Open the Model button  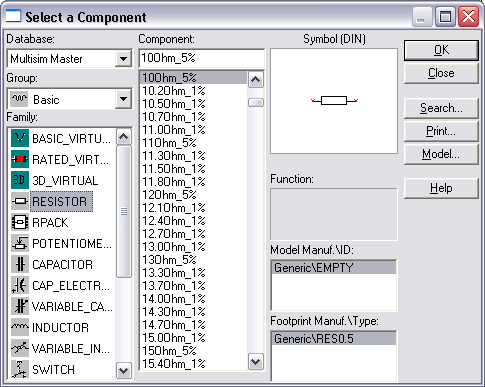pos(441,154)
